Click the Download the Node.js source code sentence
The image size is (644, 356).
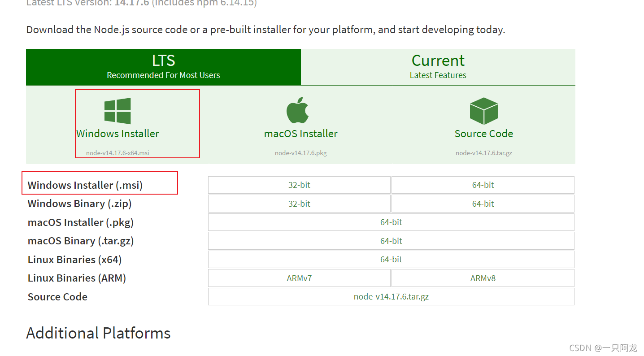[265, 30]
